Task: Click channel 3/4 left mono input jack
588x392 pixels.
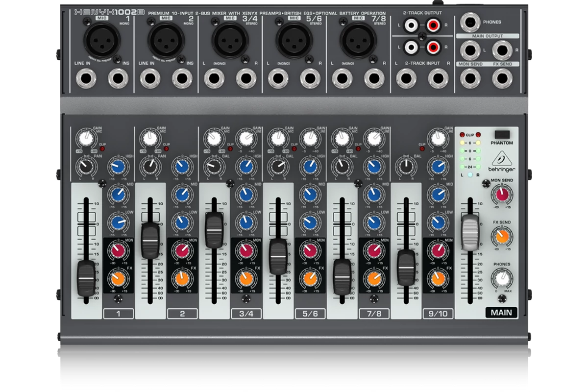Action: [x=214, y=78]
